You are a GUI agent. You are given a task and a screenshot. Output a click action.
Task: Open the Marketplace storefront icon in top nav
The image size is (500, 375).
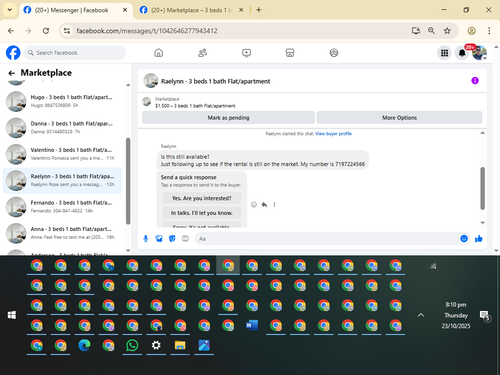pos(290,53)
